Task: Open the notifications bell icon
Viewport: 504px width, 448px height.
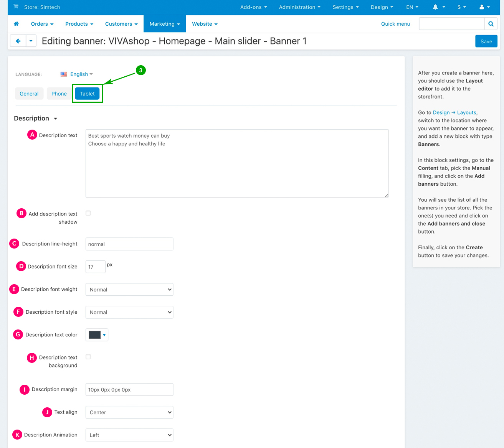Action: click(x=436, y=7)
